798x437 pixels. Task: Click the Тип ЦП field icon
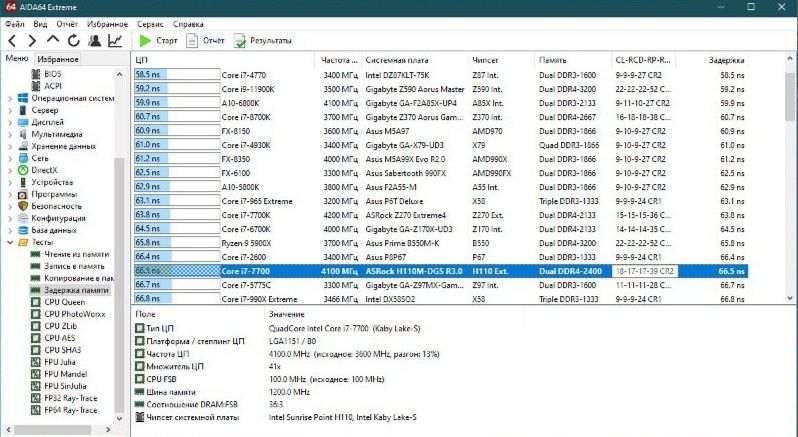(x=139, y=328)
